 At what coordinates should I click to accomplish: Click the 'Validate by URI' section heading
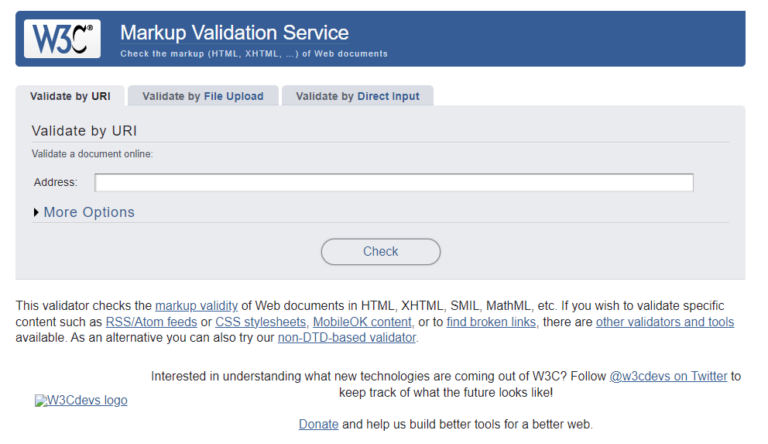click(84, 131)
